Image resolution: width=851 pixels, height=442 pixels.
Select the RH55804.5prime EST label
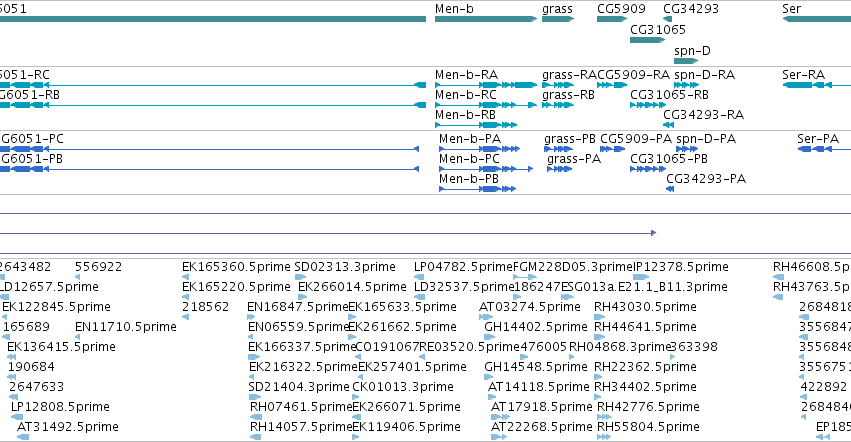648,427
